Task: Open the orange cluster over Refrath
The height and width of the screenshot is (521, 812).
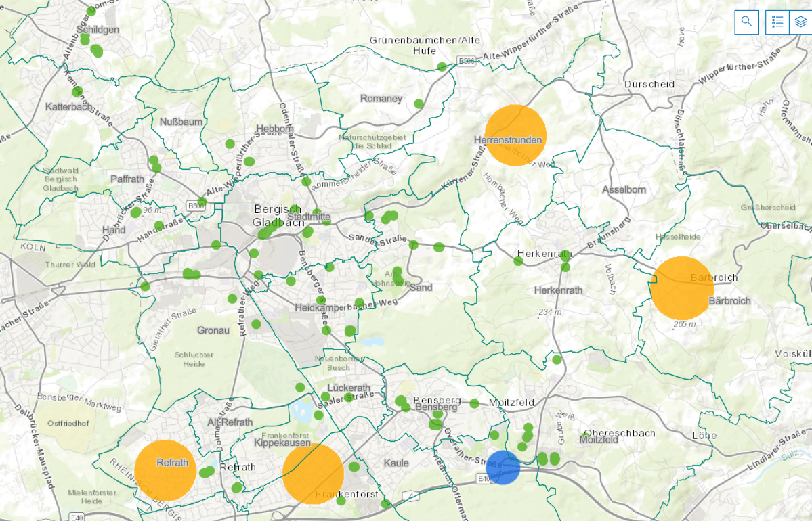Action: (165, 470)
